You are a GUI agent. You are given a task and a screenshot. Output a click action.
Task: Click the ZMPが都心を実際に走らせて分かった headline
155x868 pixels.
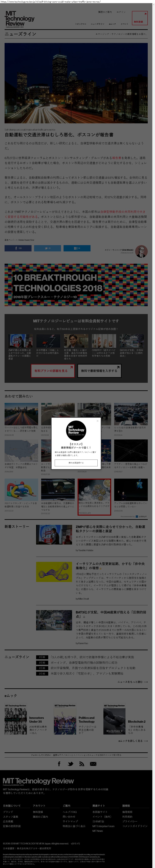[110, 529]
